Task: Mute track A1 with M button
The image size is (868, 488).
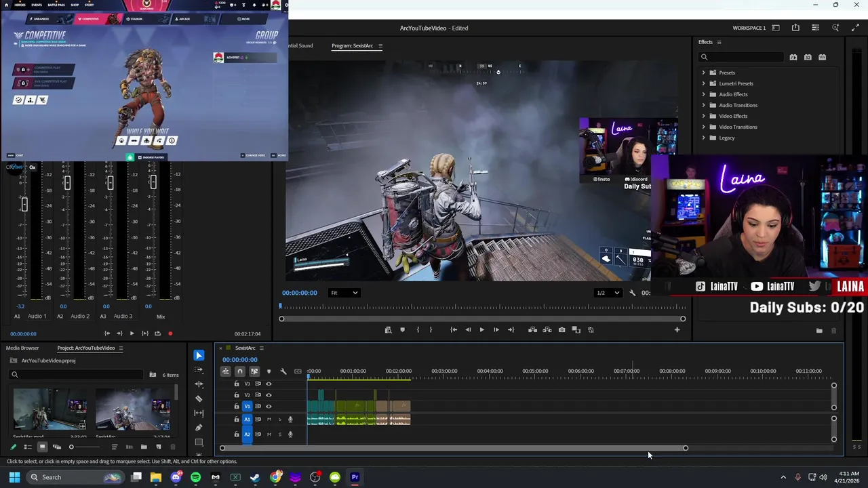Action: pyautogui.click(x=269, y=420)
